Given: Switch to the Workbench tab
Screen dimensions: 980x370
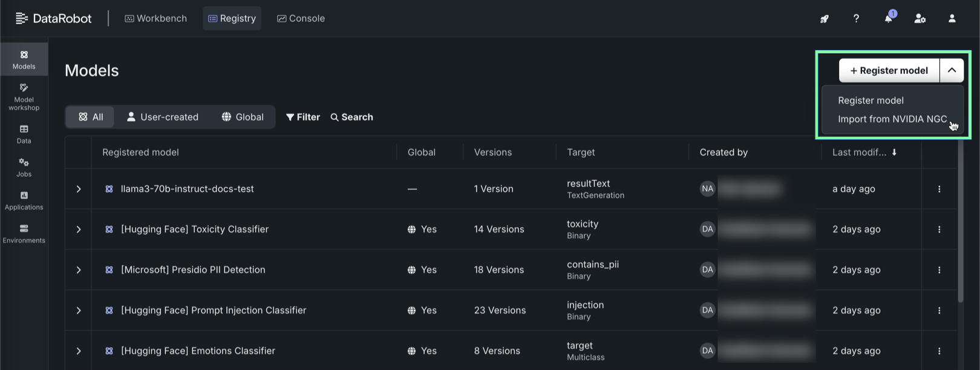Looking at the screenshot, I should pyautogui.click(x=155, y=18).
